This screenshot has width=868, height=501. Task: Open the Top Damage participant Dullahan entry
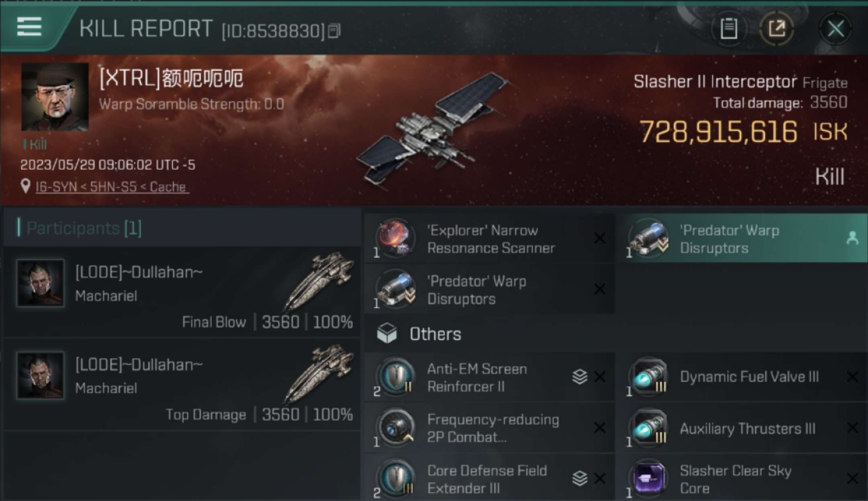182,385
